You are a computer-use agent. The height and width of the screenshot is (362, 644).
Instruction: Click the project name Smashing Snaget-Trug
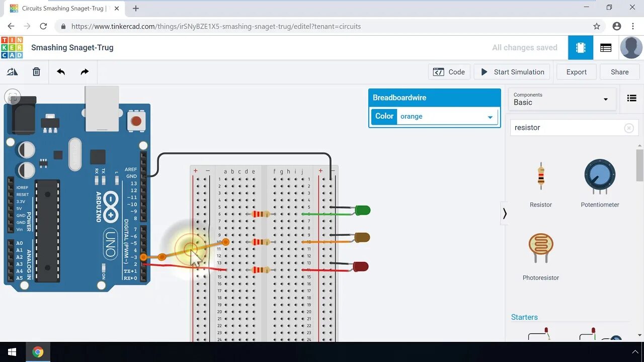point(72,48)
